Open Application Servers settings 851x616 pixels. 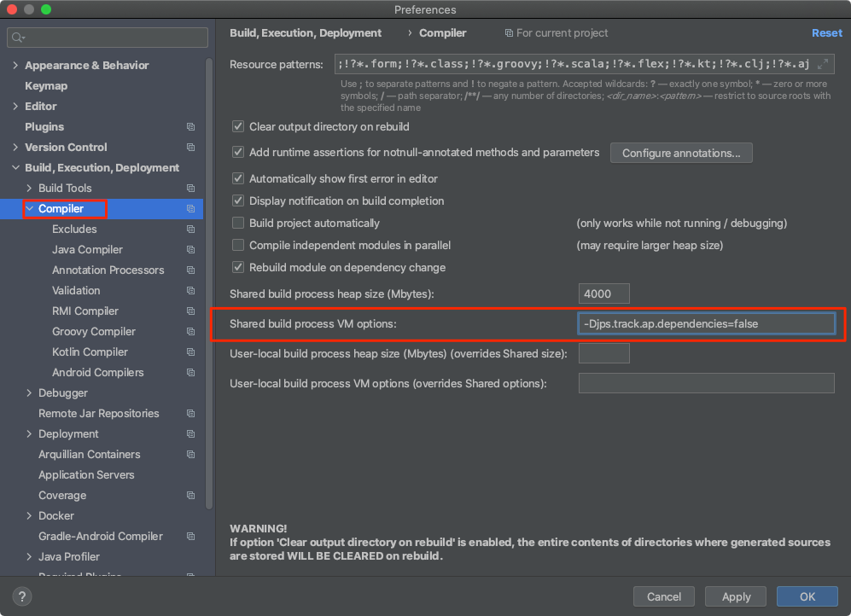(86, 475)
